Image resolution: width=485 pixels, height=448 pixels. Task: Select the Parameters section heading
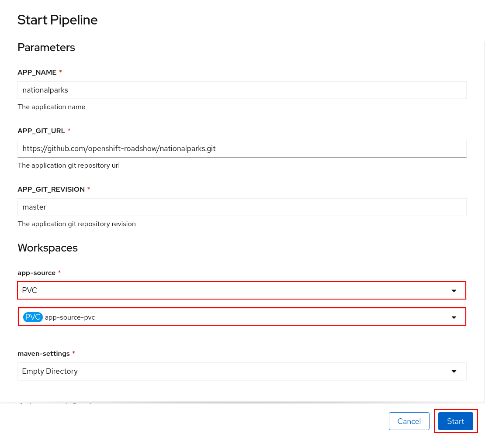coord(46,47)
